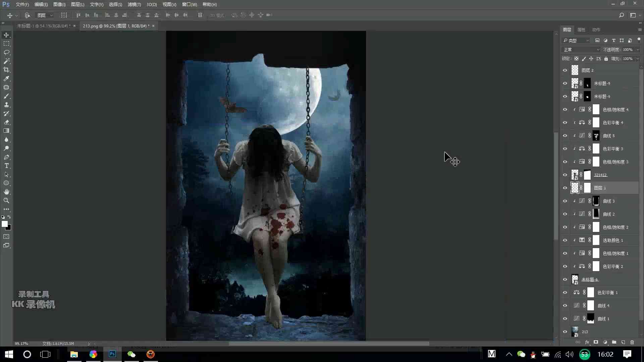This screenshot has width=644, height=362.
Task: Create a new layer group
Action: pos(614,342)
